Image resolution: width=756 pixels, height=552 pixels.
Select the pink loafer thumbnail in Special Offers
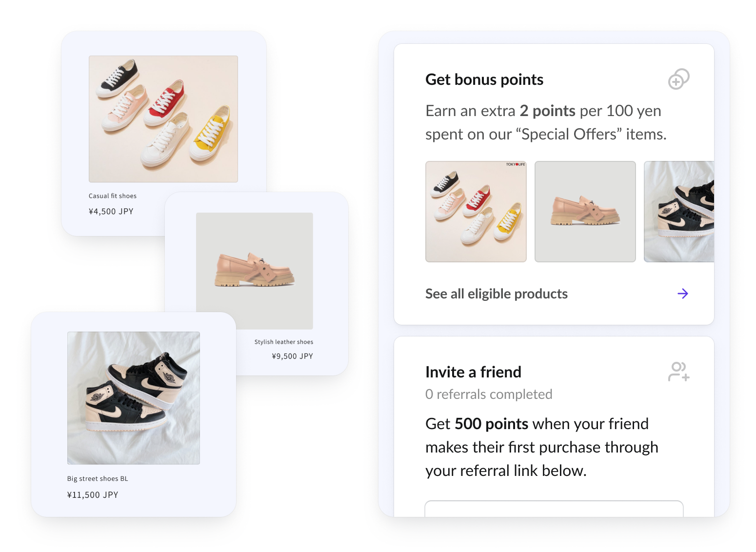(x=585, y=212)
